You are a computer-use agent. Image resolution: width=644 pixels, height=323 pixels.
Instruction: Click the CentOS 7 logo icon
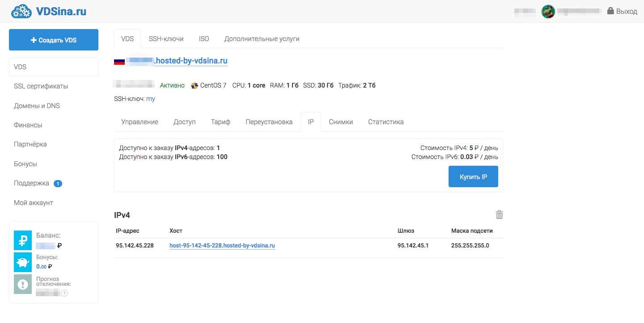(194, 85)
